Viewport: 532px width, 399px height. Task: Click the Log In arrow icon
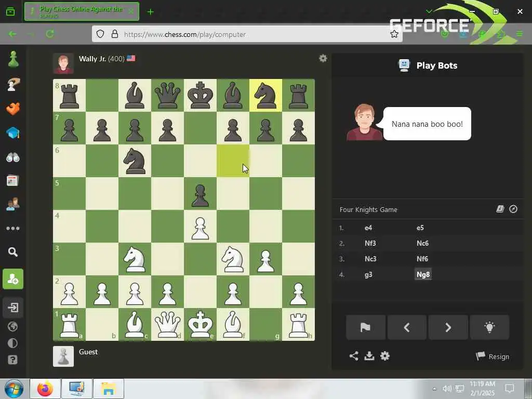13,308
